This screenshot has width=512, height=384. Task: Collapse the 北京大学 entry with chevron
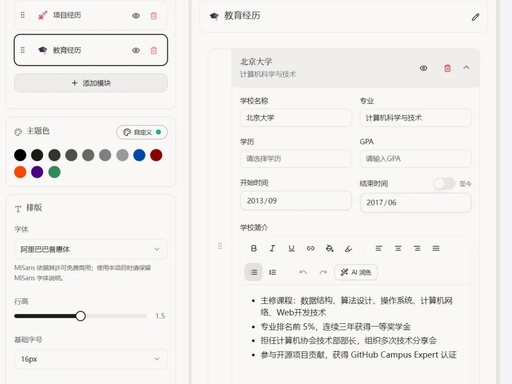click(x=466, y=68)
